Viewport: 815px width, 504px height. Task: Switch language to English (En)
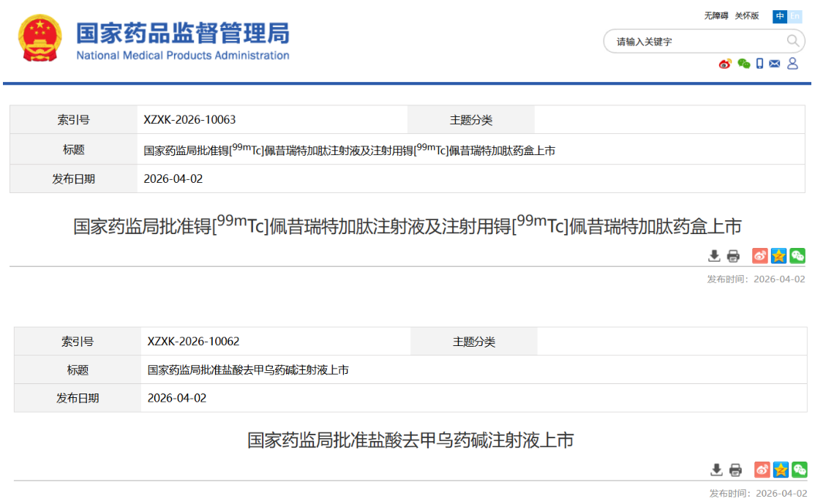(x=795, y=16)
